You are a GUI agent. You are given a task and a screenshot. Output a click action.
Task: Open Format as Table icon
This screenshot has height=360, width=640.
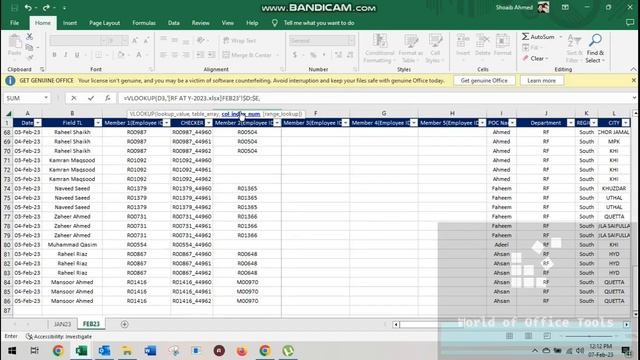coord(411,41)
